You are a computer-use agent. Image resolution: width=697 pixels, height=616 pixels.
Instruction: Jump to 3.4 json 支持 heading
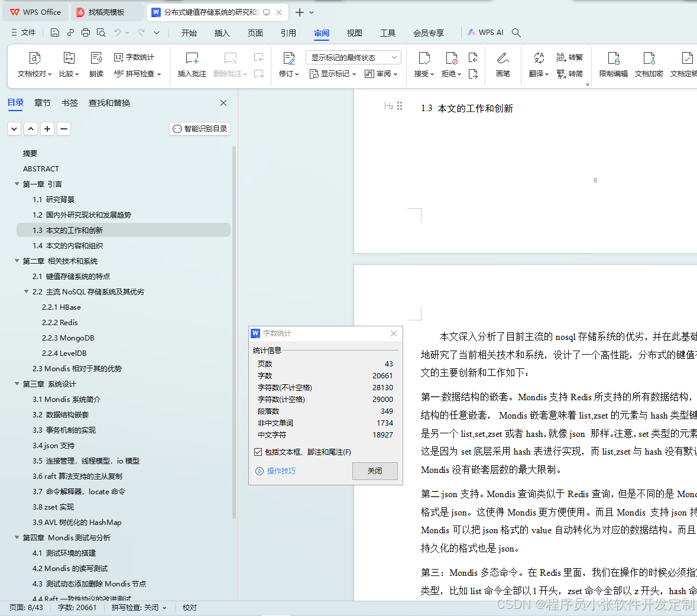point(53,445)
